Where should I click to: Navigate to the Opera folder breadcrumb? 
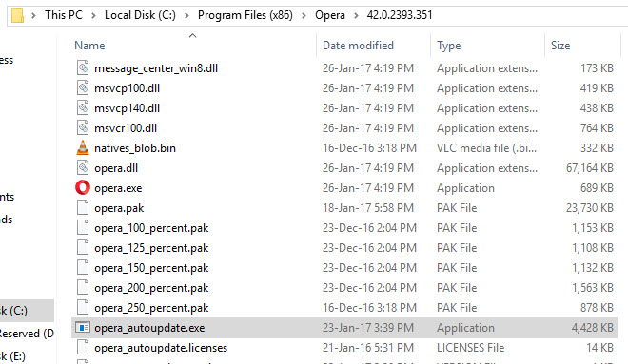[x=330, y=15]
